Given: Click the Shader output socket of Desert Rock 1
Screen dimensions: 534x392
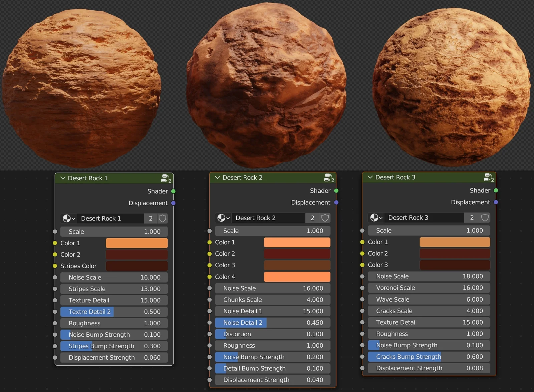Looking at the screenshot, I should pyautogui.click(x=173, y=191).
